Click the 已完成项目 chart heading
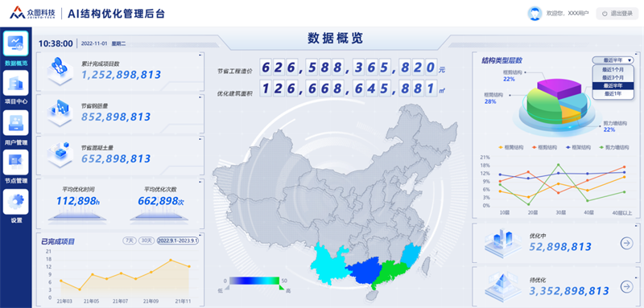 58,241
